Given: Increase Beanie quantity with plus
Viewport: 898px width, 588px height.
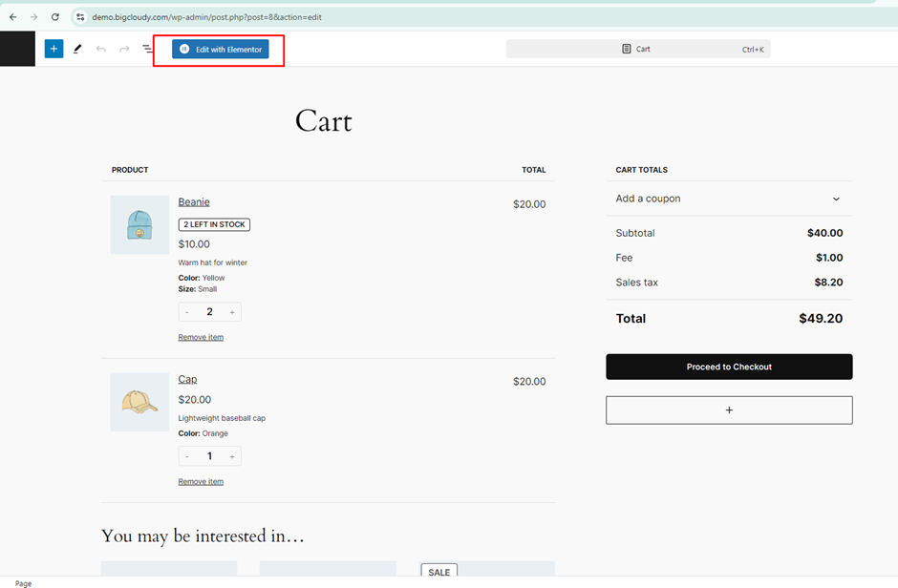Looking at the screenshot, I should pos(232,312).
